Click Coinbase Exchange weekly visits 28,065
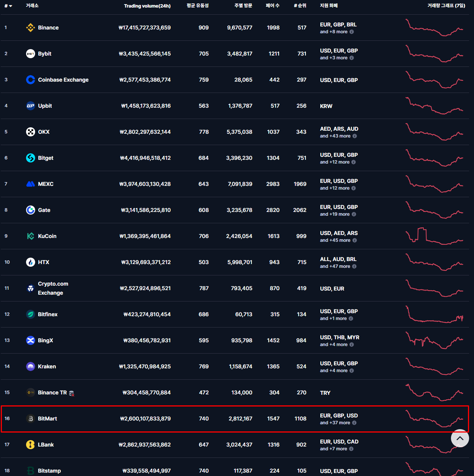Screen dimensions: 474x476 click(243, 80)
